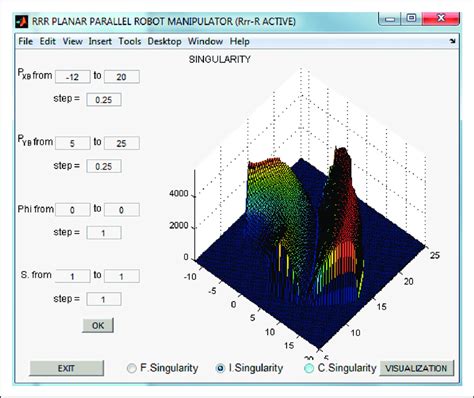Viewport: 474px width, 398px height.
Task: Click the SINGULARITY plot title
Action: point(219,59)
